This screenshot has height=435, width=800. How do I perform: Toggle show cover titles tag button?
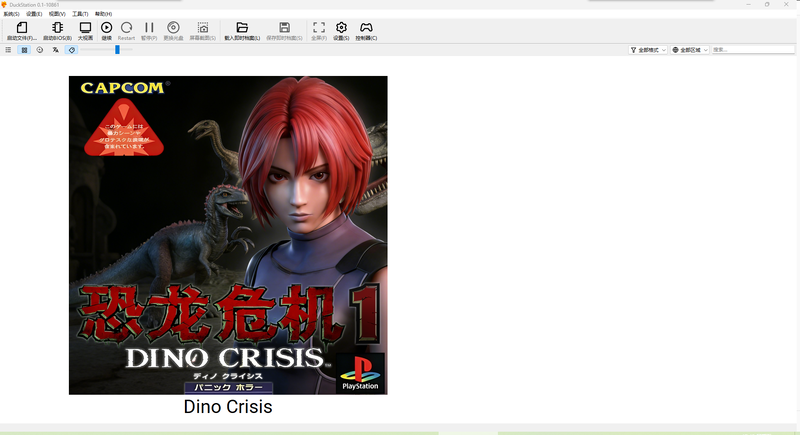(x=71, y=50)
